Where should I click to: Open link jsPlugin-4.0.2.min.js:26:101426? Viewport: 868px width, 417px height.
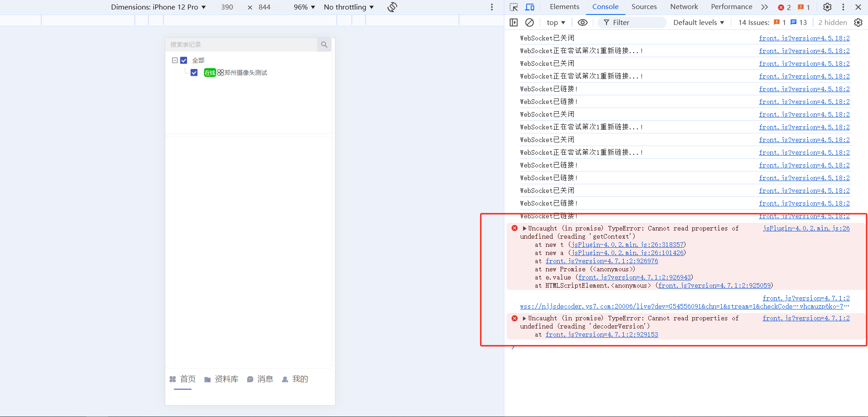627,253
